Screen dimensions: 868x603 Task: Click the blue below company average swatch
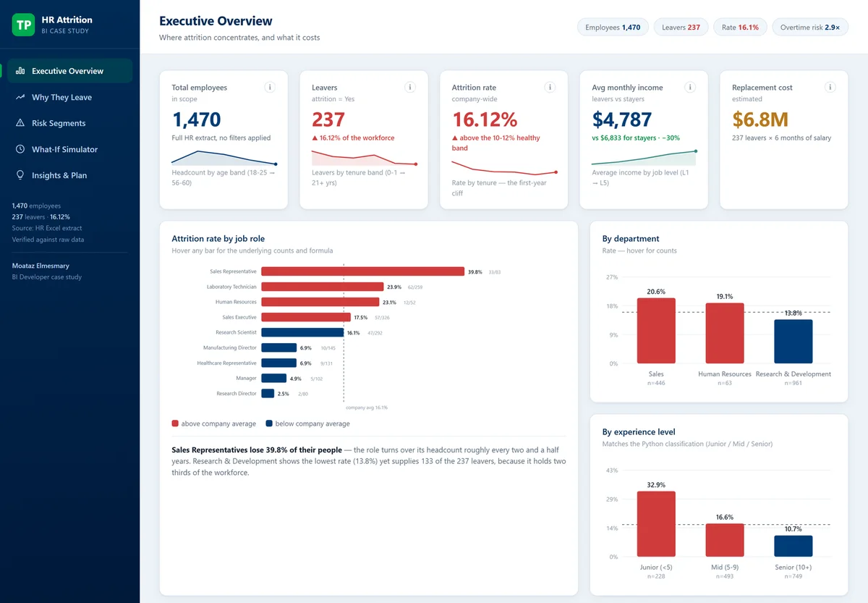click(269, 423)
